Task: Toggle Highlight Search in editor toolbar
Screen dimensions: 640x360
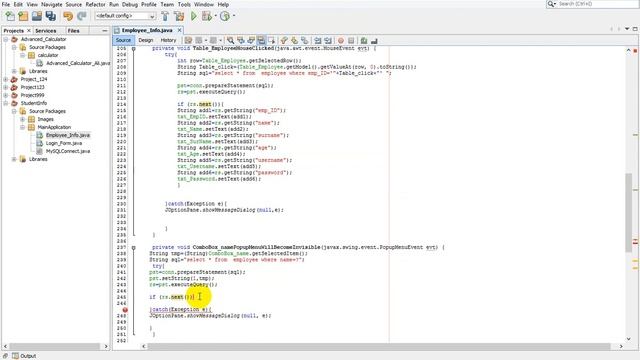Action: (261, 40)
